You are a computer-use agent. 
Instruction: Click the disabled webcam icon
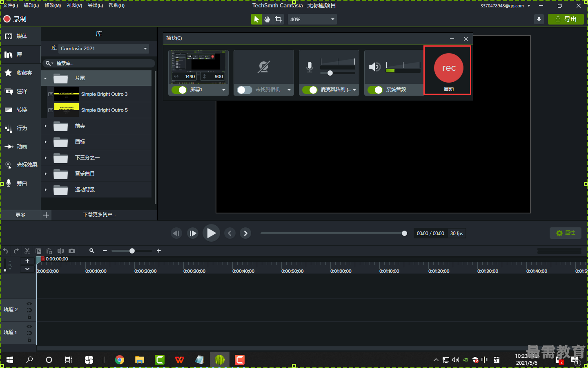point(263,67)
